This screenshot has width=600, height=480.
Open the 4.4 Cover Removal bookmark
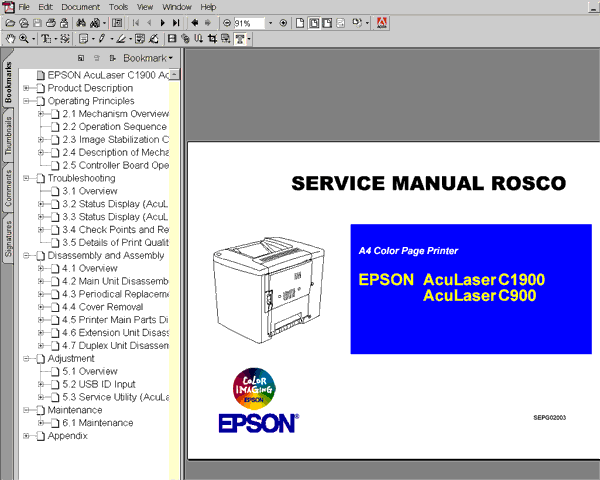pos(103,307)
